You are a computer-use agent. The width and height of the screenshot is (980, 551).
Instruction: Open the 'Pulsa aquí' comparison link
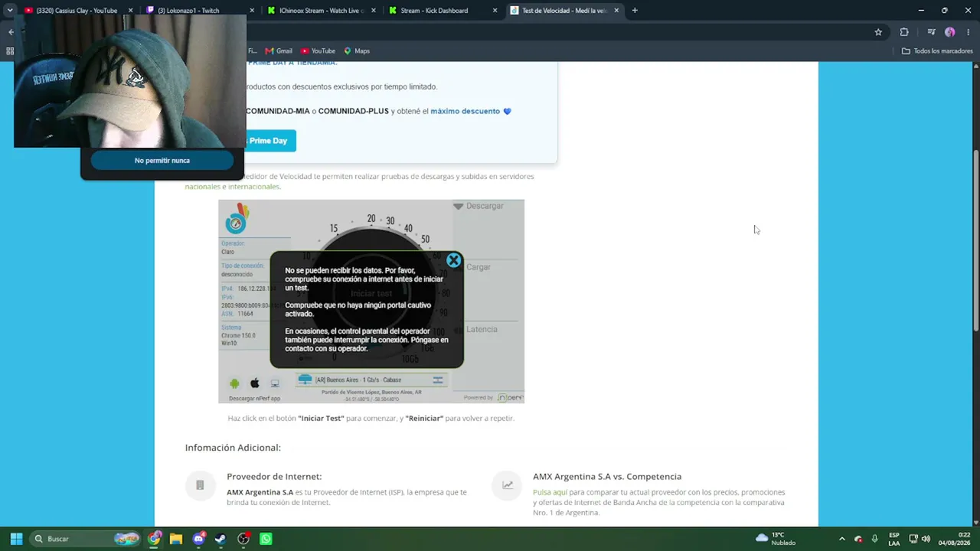coord(550,492)
